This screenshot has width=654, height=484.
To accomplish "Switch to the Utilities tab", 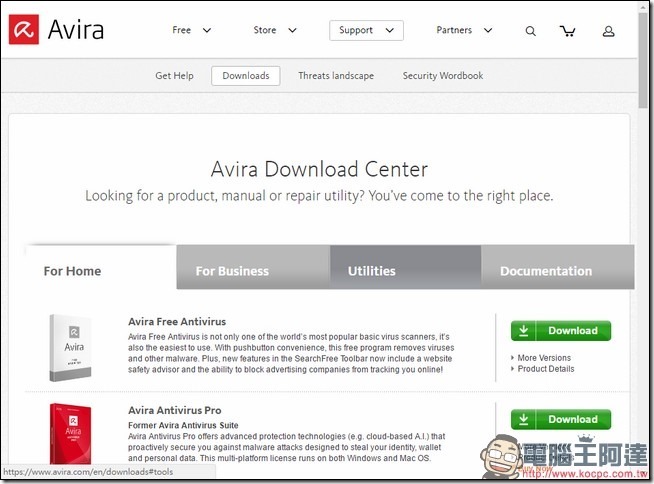I will 405,267.
